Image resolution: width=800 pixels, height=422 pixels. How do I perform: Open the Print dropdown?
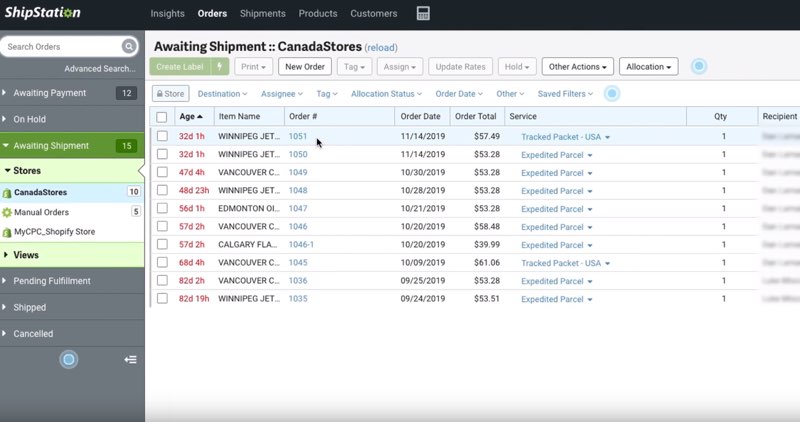pos(254,67)
